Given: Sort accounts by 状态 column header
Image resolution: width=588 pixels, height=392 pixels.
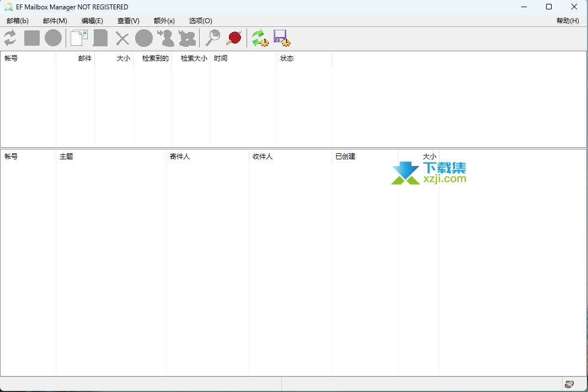Looking at the screenshot, I should [287, 58].
